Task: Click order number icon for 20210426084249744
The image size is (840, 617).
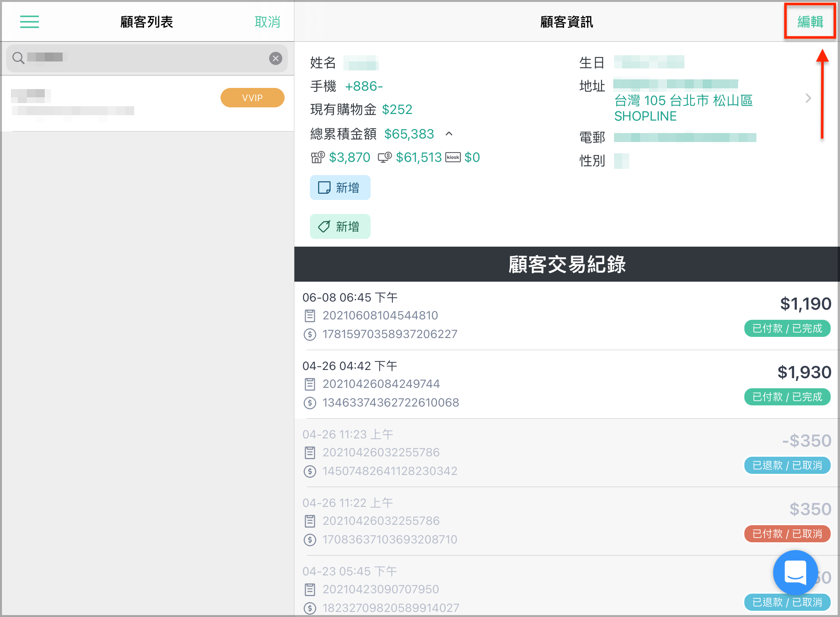Action: coord(310,384)
